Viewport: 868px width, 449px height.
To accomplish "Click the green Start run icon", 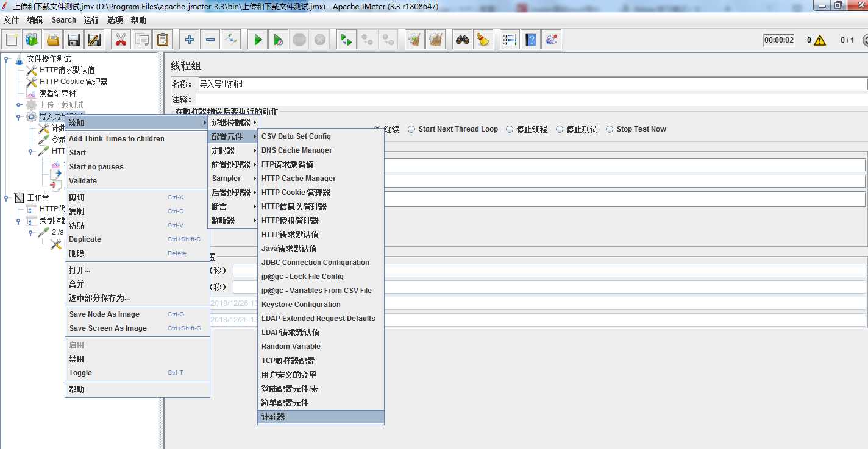I will 258,40.
